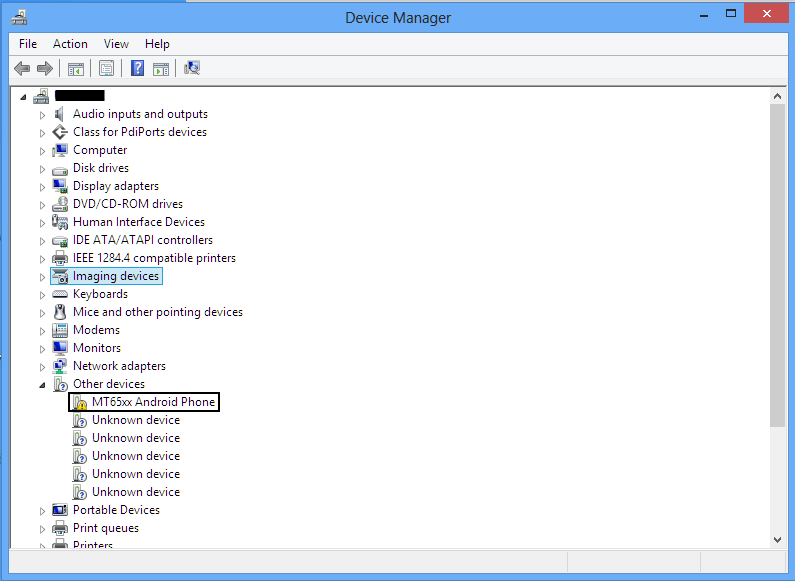The width and height of the screenshot is (795, 581).
Task: Click the scrollbar down arrow
Action: pyautogui.click(x=778, y=539)
